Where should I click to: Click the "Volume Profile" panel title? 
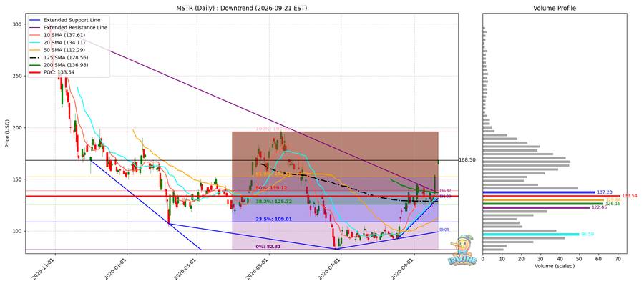click(555, 8)
